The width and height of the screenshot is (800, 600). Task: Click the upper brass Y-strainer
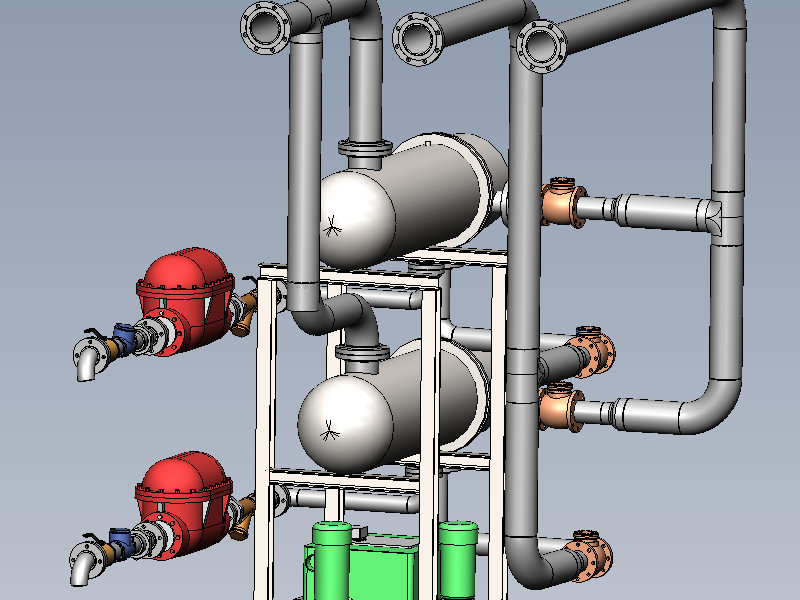tap(245, 314)
